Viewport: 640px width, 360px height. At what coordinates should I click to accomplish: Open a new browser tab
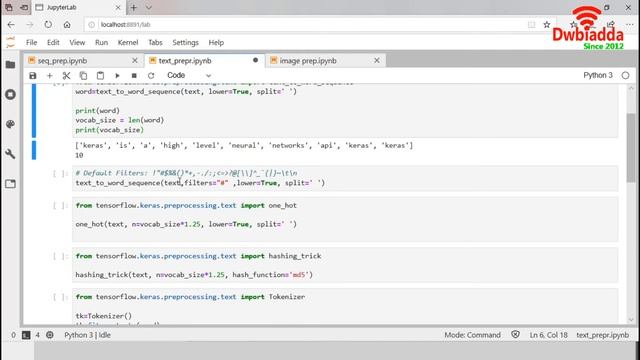pyautogui.click(x=133, y=7)
